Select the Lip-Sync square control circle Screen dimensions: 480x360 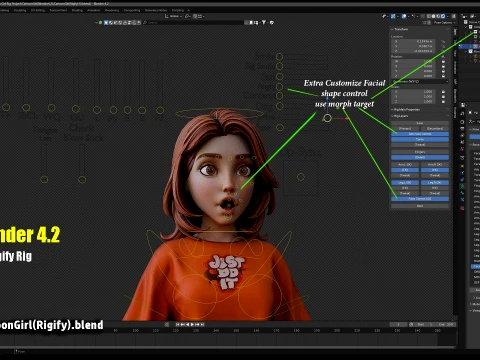[x=301, y=177]
